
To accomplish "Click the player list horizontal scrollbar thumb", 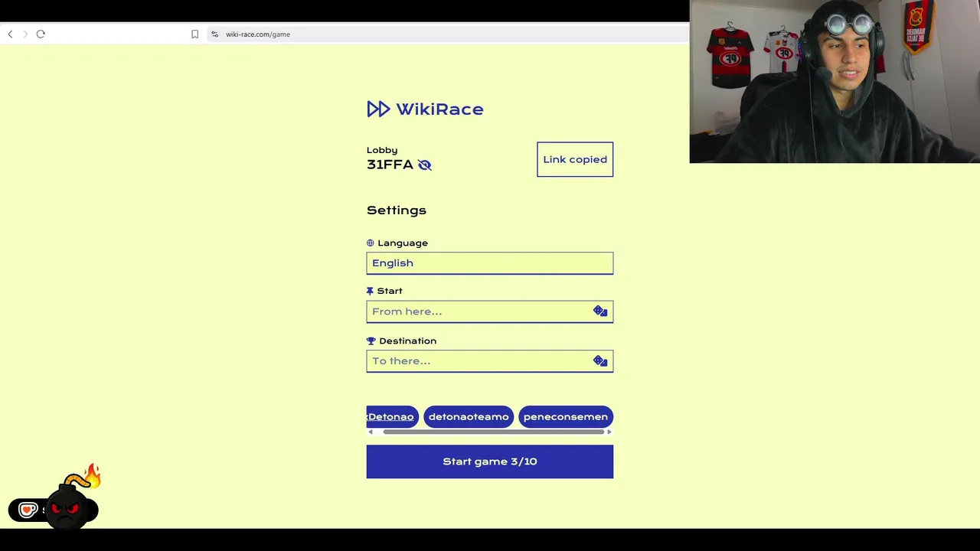I will point(494,432).
